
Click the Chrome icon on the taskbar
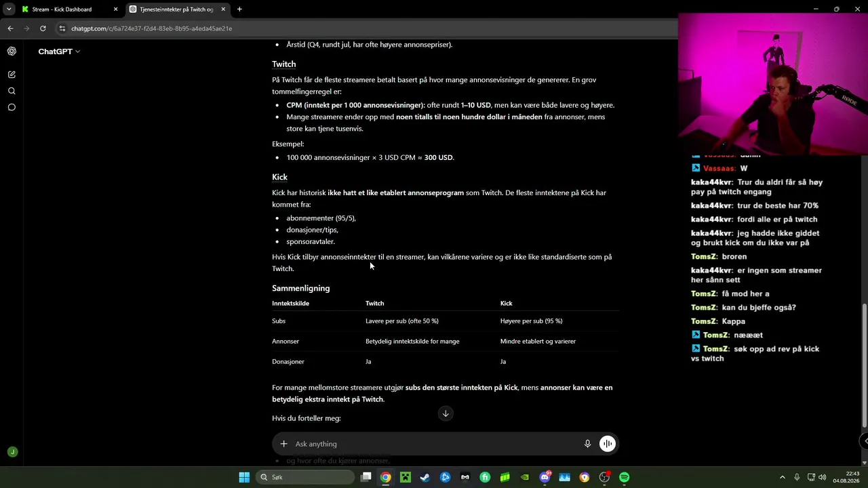pyautogui.click(x=386, y=477)
